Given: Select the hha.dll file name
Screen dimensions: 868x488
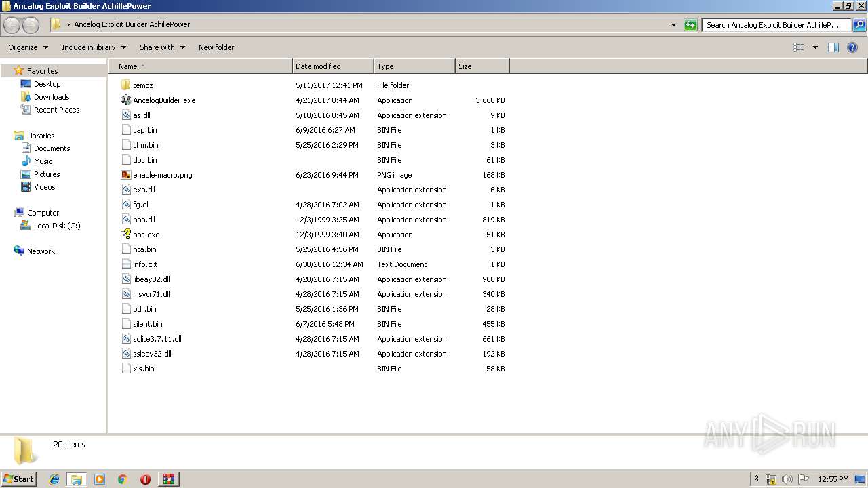Looking at the screenshot, I should point(144,220).
